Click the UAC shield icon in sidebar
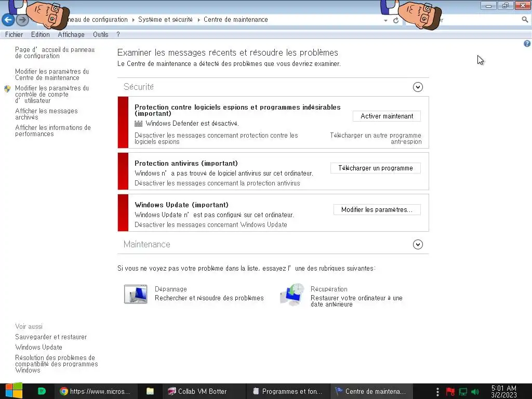The height and width of the screenshot is (399, 532). coord(7,89)
